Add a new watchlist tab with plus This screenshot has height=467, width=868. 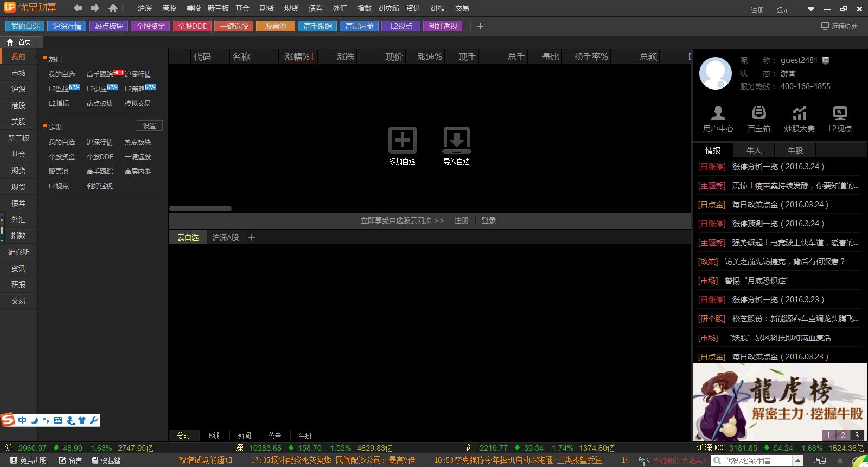pos(251,237)
